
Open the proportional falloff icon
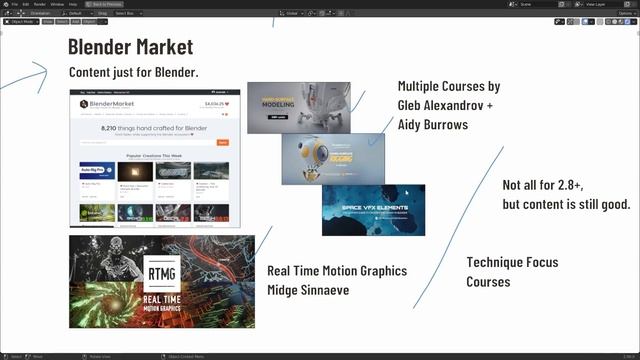coord(348,13)
